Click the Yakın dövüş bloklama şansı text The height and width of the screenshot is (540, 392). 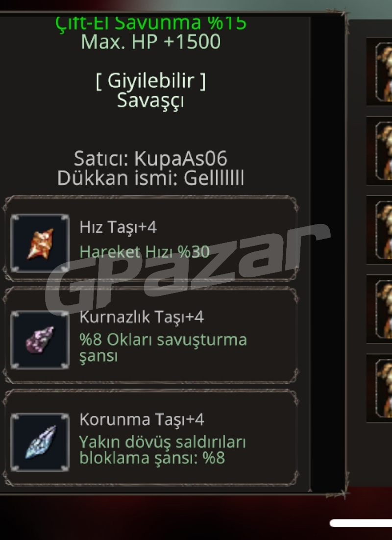[163, 450]
